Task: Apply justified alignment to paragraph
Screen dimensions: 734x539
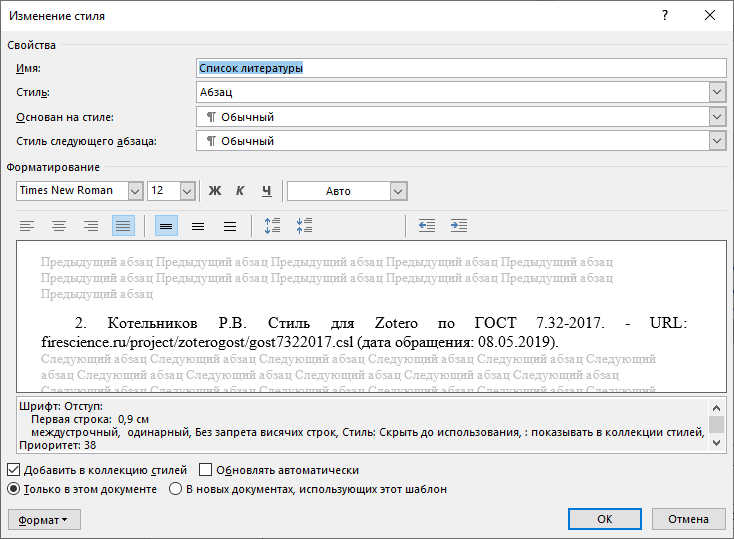Action: pyautogui.click(x=123, y=226)
